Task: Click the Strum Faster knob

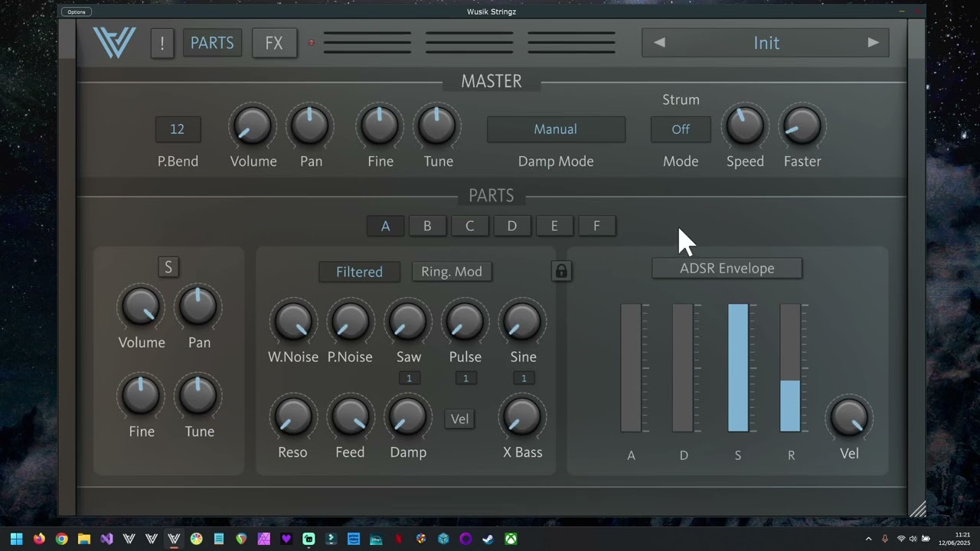Action: click(x=802, y=126)
